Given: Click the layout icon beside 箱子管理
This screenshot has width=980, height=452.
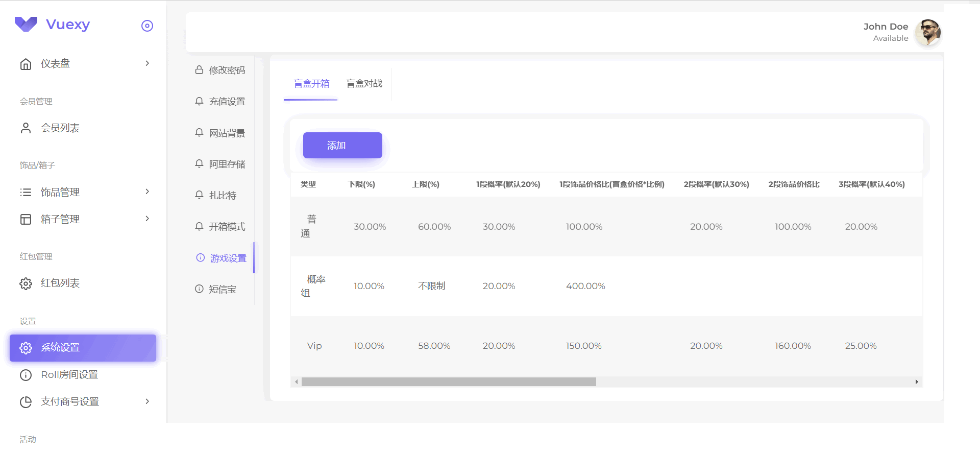Looking at the screenshot, I should (26, 220).
